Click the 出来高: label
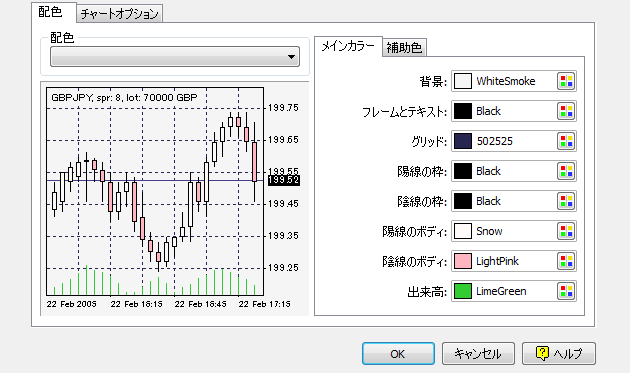 427,292
